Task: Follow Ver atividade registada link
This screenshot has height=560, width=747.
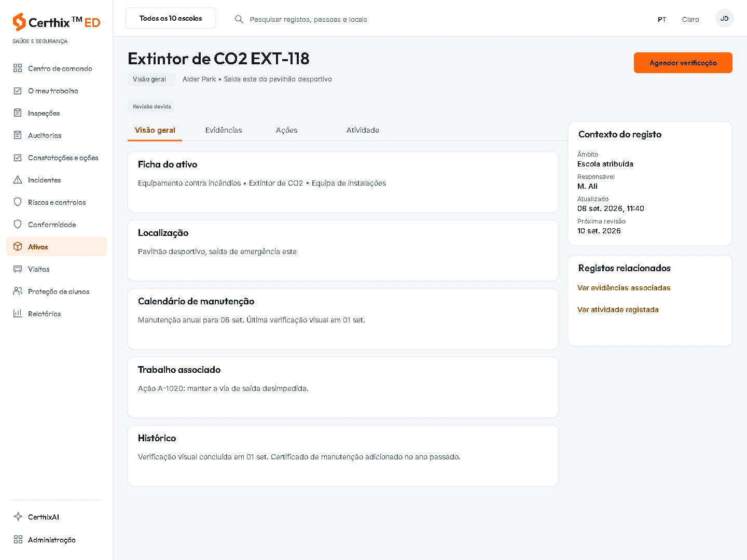Action: pos(618,310)
